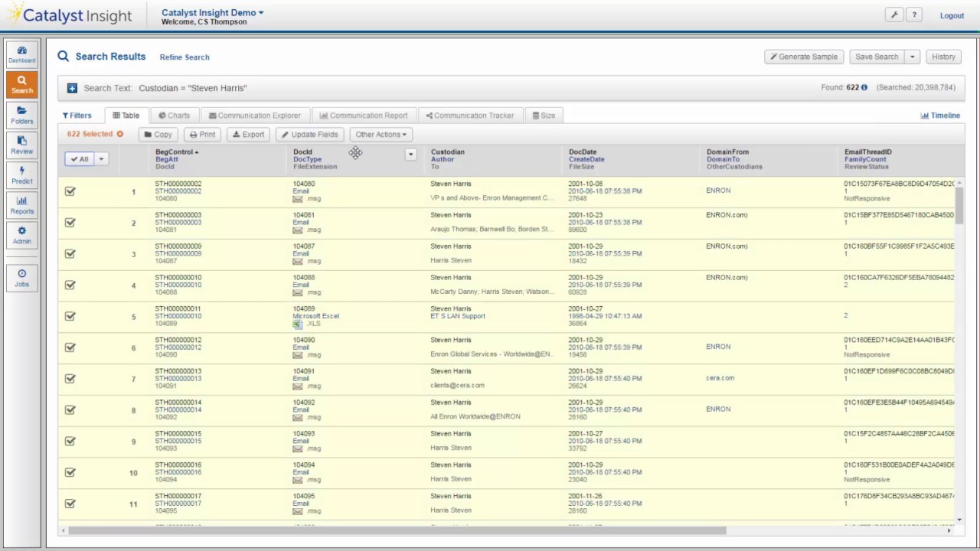The height and width of the screenshot is (551, 980).
Task: Open the Communication Tracker tab
Action: point(469,116)
